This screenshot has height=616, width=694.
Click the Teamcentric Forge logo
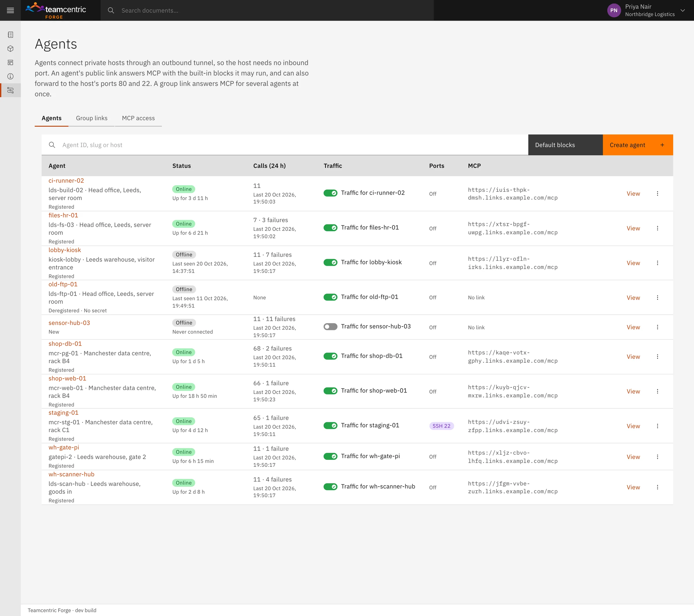click(56, 10)
